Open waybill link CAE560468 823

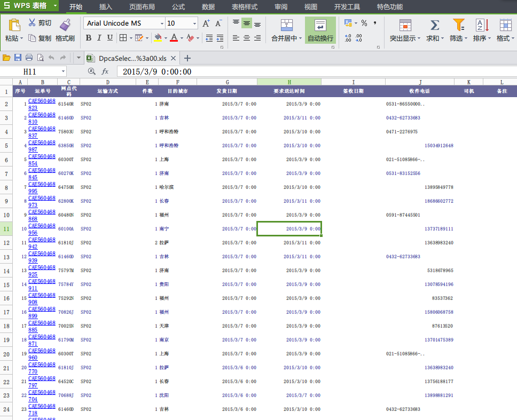tap(42, 104)
